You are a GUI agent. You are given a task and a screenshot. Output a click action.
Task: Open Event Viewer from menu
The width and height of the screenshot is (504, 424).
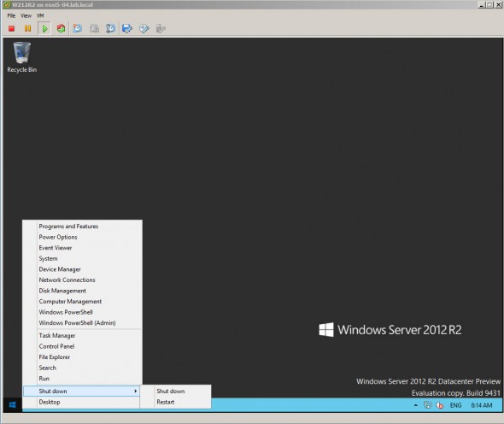(x=82, y=248)
